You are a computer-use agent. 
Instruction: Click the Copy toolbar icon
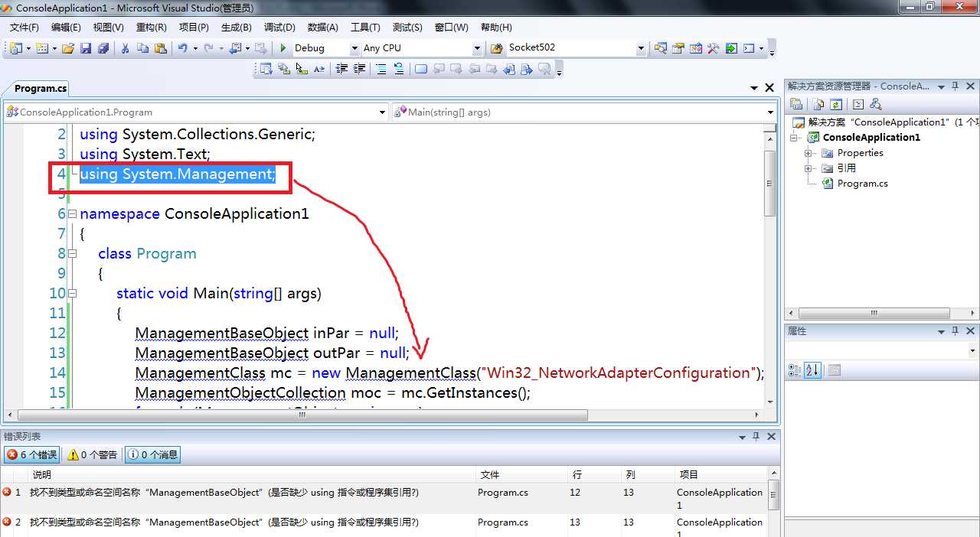[x=142, y=47]
